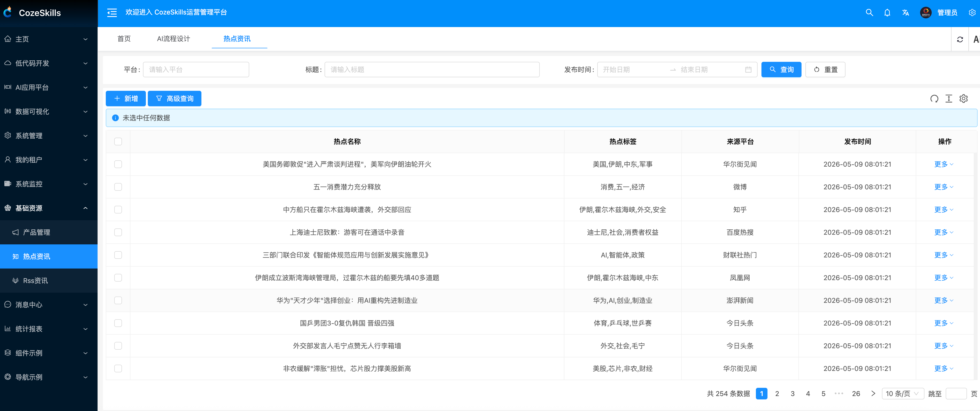Image resolution: width=980 pixels, height=411 pixels.
Task: Select the 热点资讯 tab
Action: pos(237,39)
